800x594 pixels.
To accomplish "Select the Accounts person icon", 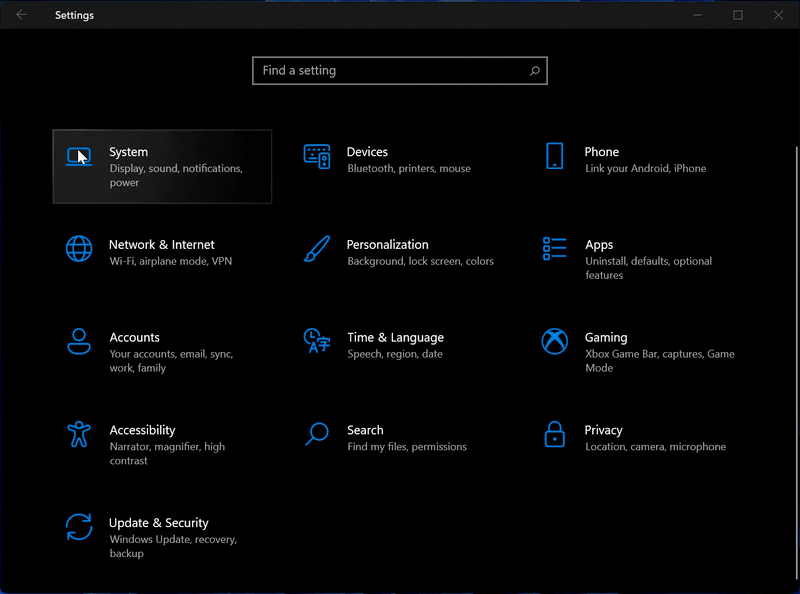I will point(79,341).
